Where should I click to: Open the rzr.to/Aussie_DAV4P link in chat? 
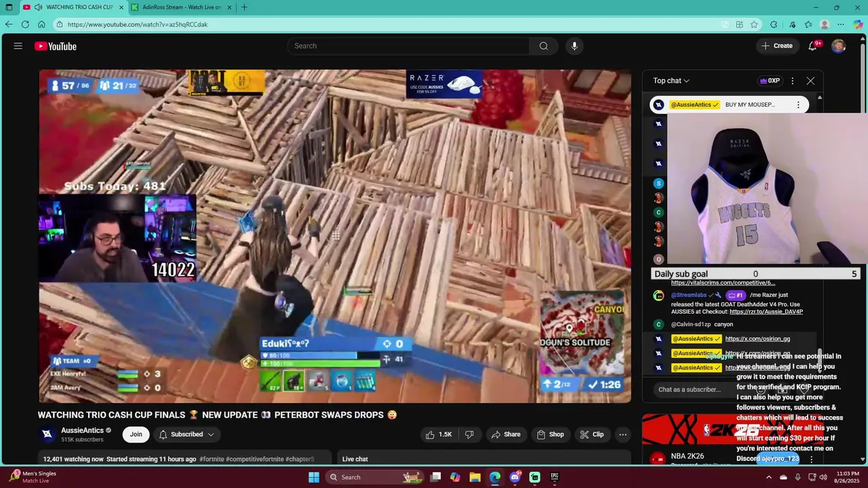tap(767, 312)
